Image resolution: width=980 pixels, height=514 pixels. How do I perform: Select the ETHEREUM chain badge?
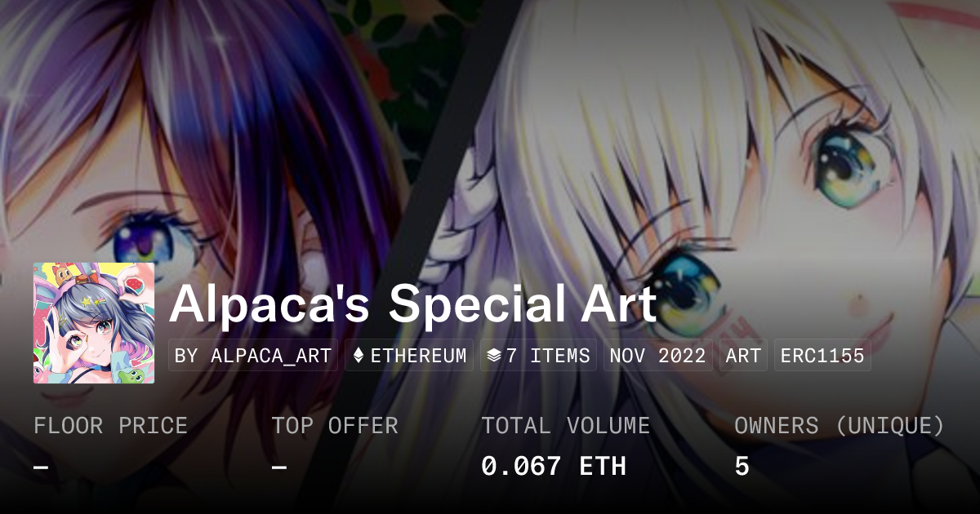click(x=409, y=356)
